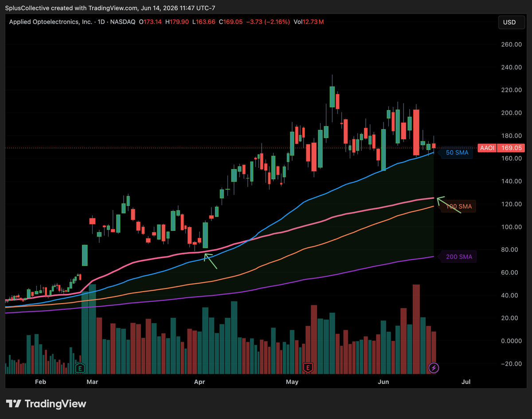
Task: Click the Vol 12.73M reading
Action: pyautogui.click(x=308, y=22)
